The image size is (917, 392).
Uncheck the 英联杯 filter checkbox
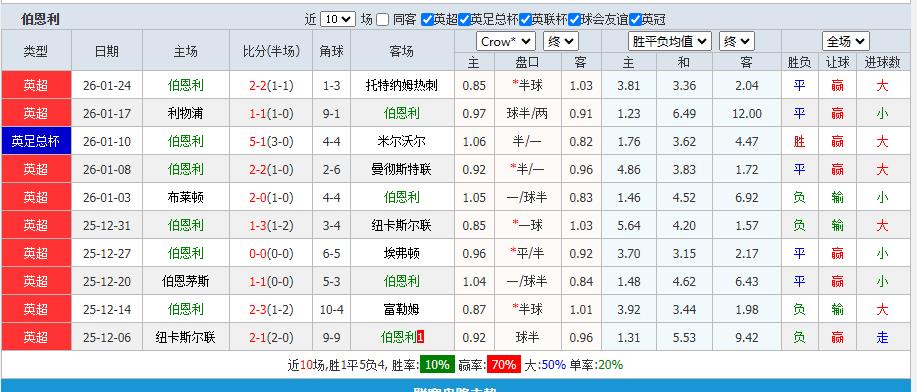point(525,19)
